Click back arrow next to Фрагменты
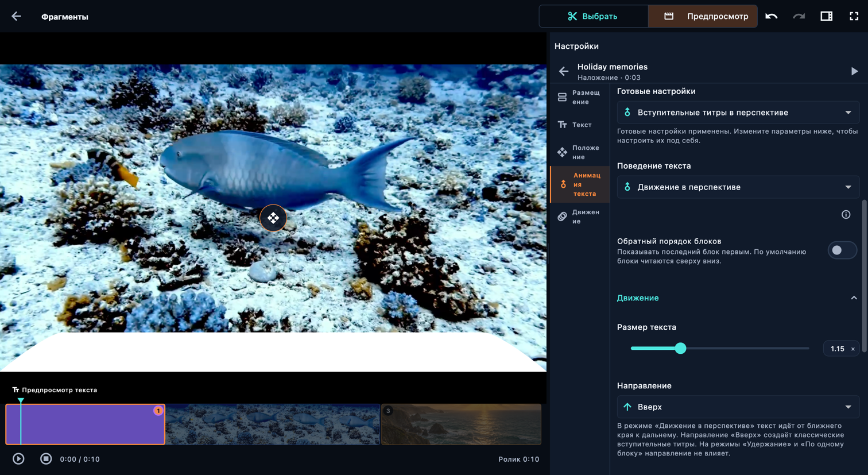 tap(16, 16)
